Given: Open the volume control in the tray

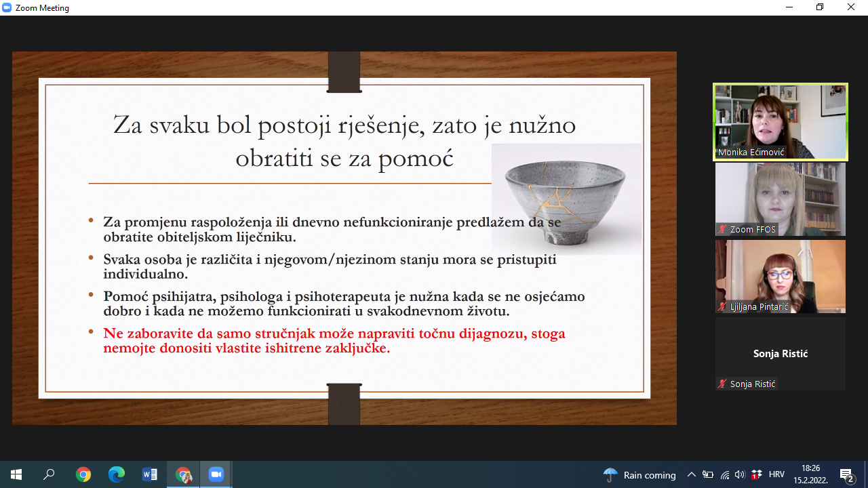Looking at the screenshot, I should pyautogui.click(x=740, y=474).
